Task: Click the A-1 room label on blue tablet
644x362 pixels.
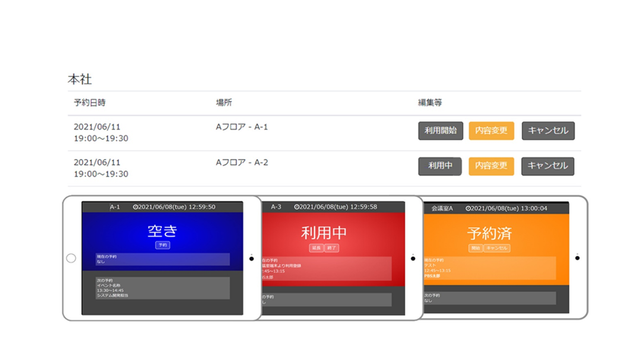Action: pyautogui.click(x=115, y=207)
